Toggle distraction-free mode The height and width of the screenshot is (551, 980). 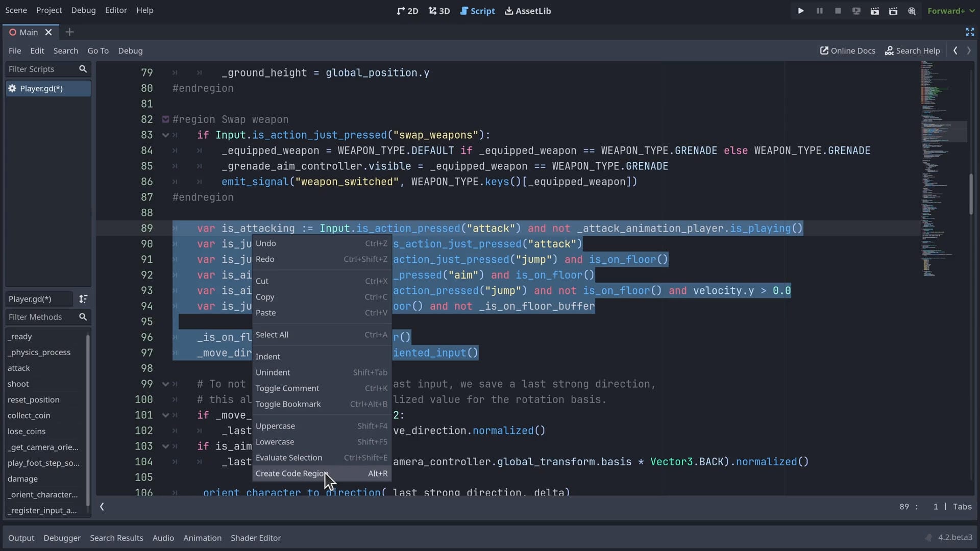(x=969, y=32)
